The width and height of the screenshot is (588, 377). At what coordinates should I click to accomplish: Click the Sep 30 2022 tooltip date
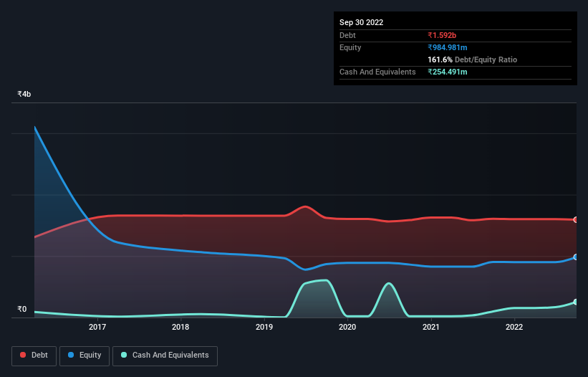pyautogui.click(x=361, y=22)
